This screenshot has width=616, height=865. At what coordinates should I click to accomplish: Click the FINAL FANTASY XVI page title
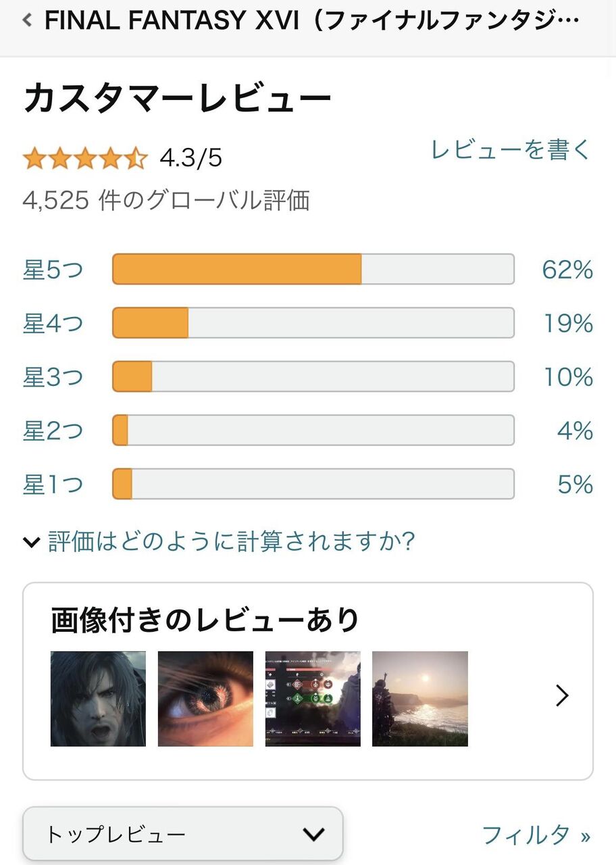tap(311, 20)
